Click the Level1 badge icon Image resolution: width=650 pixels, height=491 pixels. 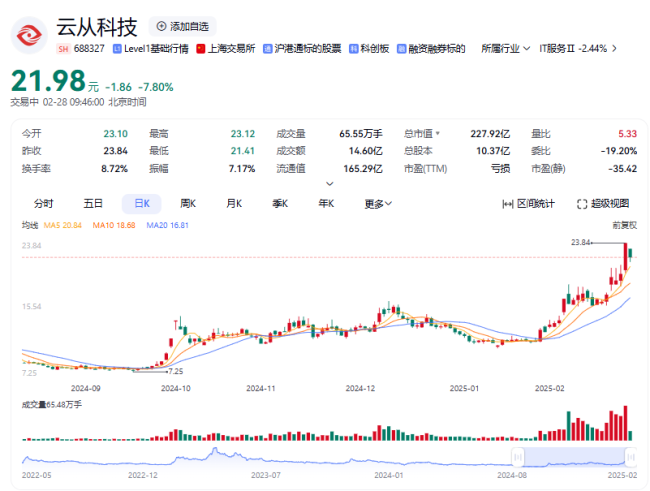coord(117,49)
